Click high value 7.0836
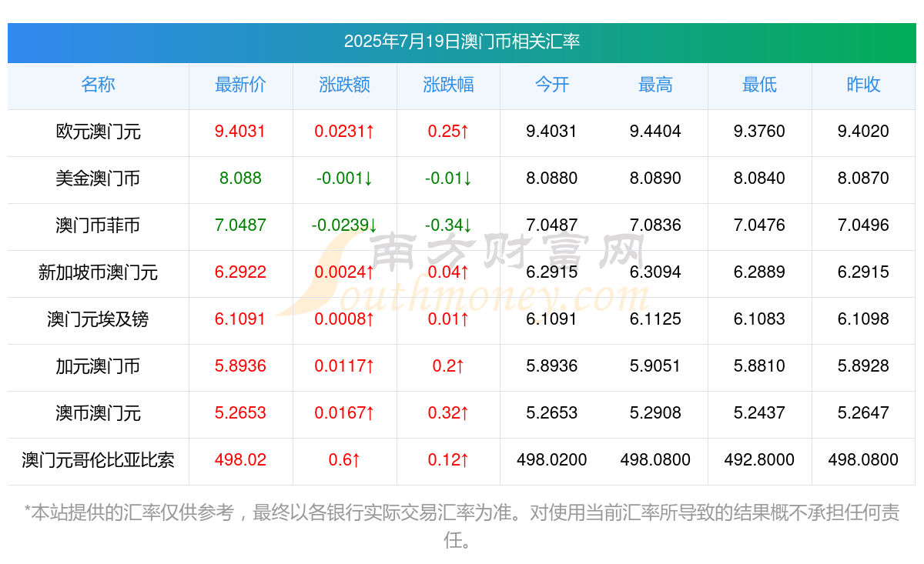The height and width of the screenshot is (564, 924). [x=656, y=225]
